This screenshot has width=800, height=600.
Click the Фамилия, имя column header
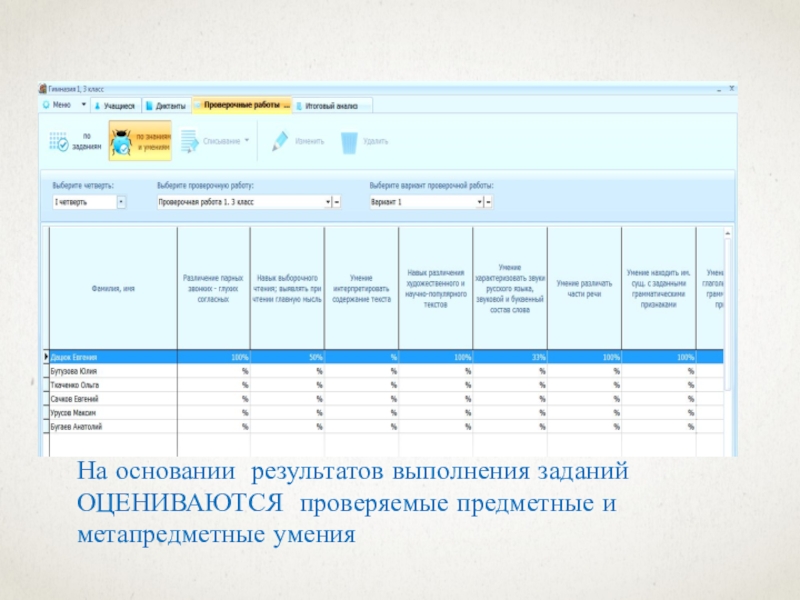click(113, 289)
